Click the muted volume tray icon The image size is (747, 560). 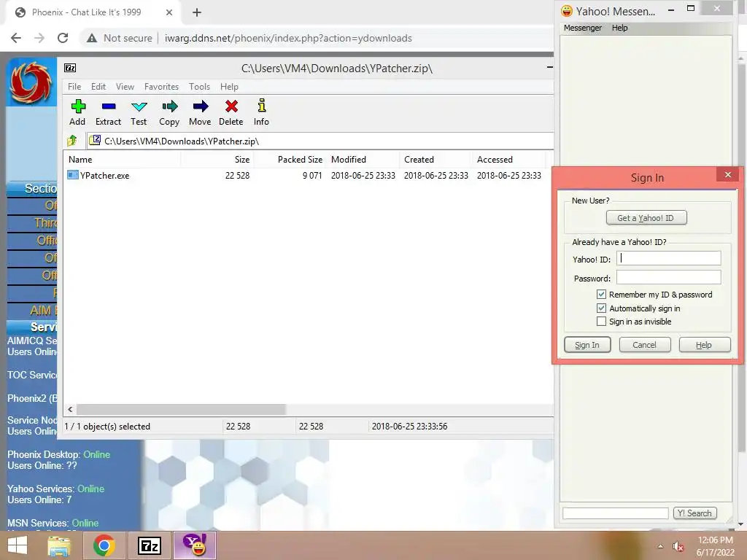[x=678, y=547]
